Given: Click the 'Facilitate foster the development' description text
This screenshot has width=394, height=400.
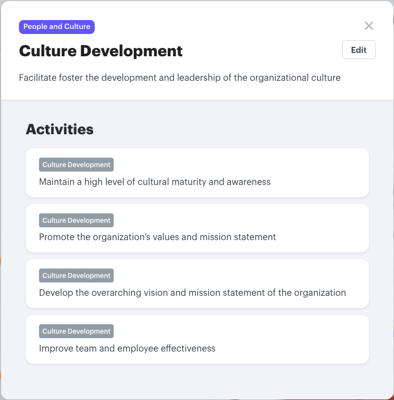Looking at the screenshot, I should coord(180,78).
